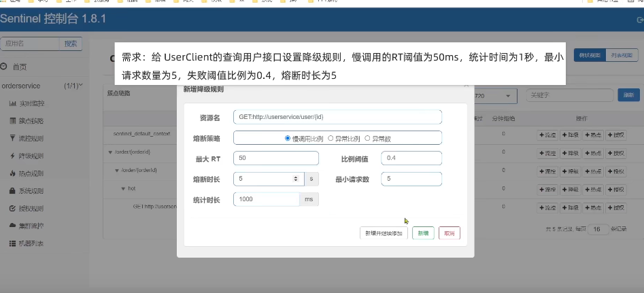Viewport: 644px width, 293px height.
Task: Switch to 列表视图 list view tab
Action: [x=622, y=55]
